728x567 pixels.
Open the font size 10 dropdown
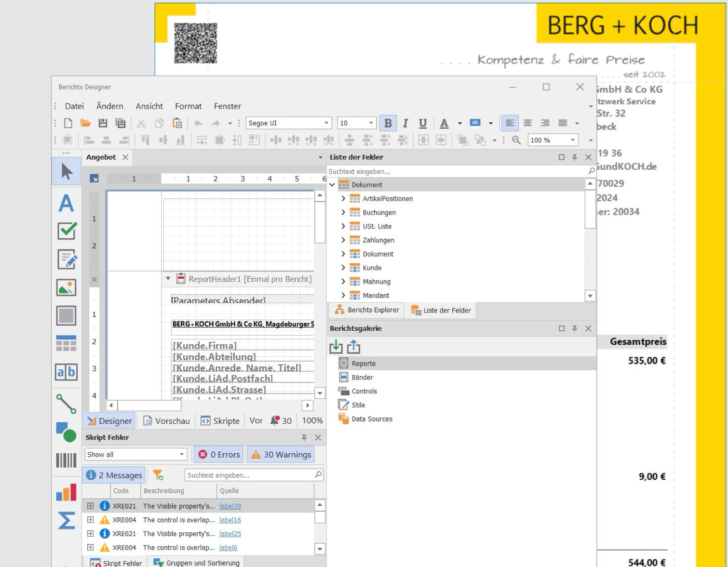[x=371, y=123]
